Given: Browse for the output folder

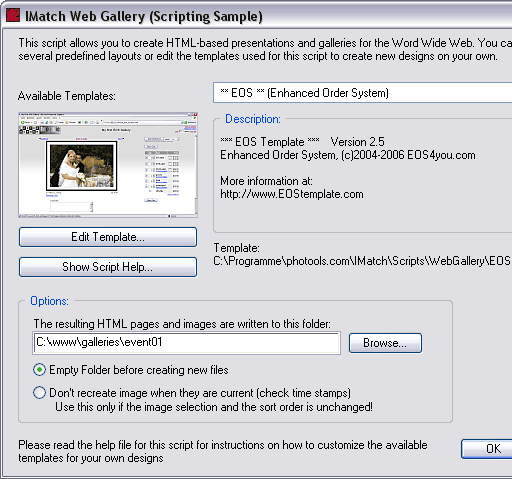Looking at the screenshot, I should point(385,343).
